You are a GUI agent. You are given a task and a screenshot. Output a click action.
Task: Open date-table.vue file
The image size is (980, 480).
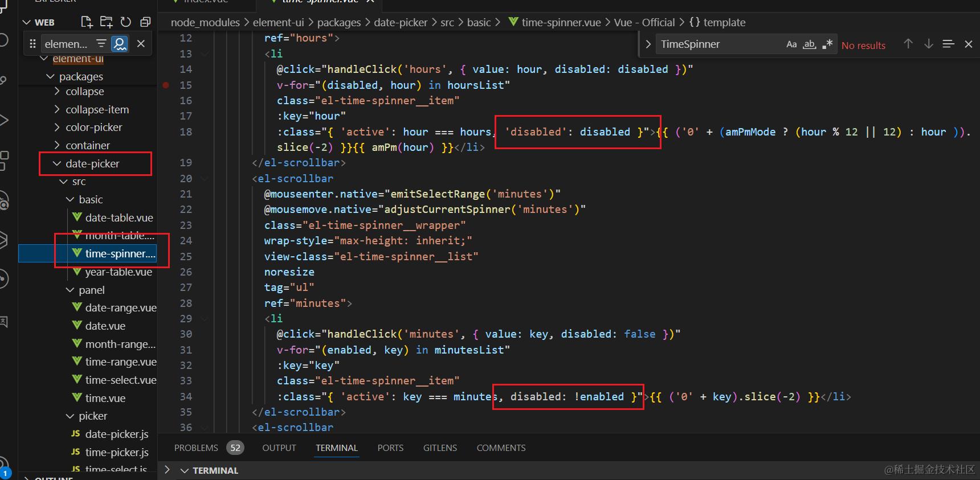coord(119,218)
